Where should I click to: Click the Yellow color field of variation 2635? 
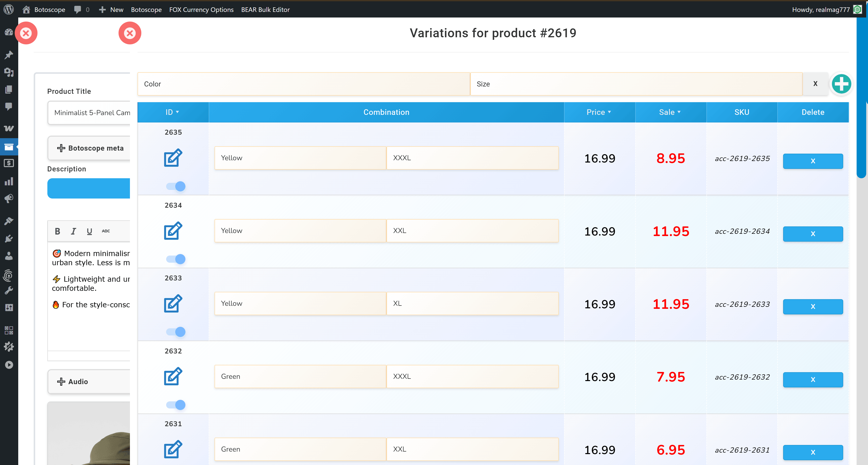click(300, 157)
